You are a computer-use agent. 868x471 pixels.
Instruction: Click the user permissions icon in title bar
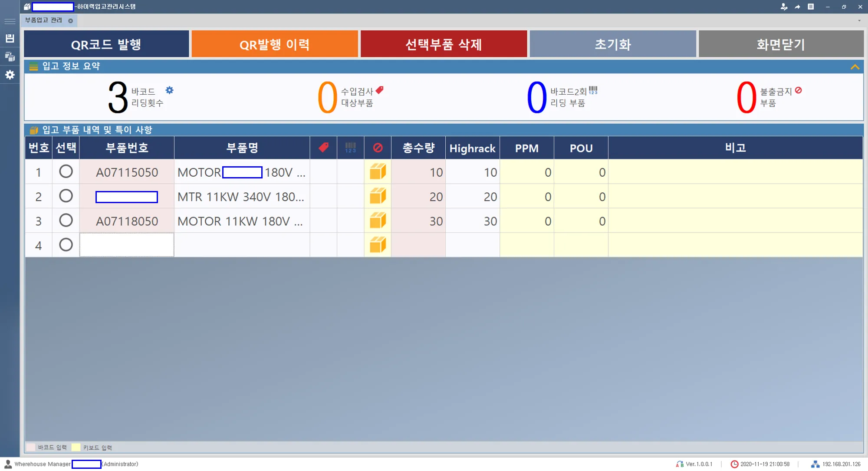click(784, 7)
